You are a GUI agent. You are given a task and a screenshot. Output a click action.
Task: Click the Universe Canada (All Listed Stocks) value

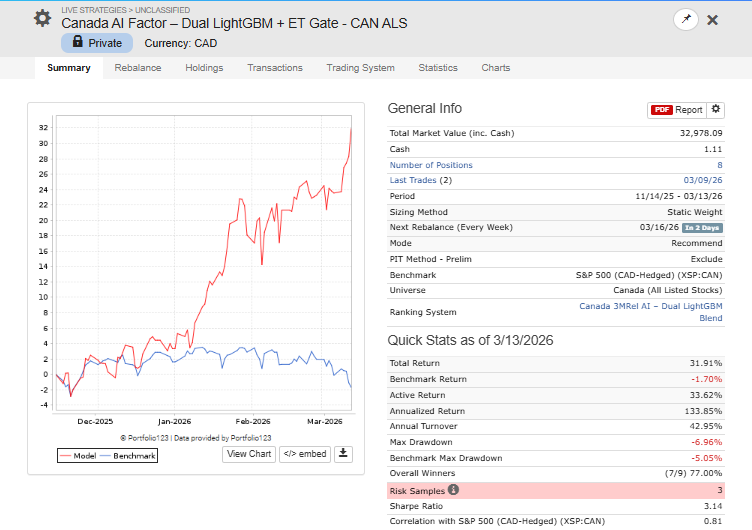[668, 290]
